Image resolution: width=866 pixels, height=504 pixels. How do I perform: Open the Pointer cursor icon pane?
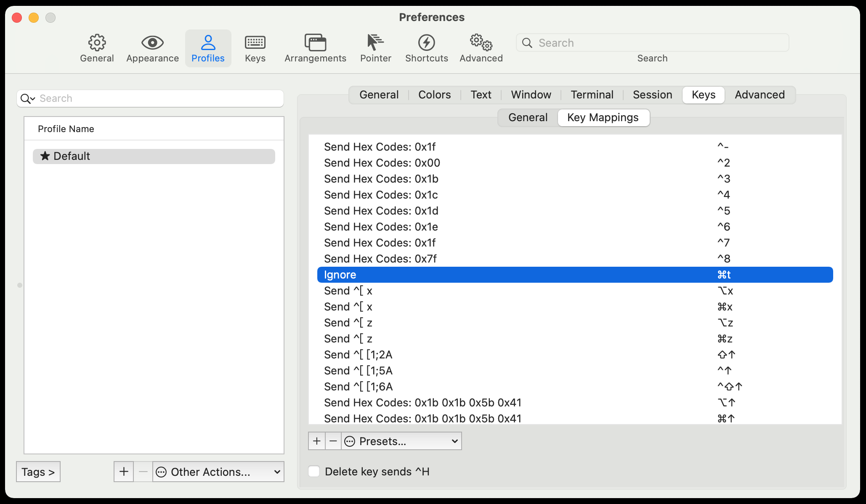375,48
